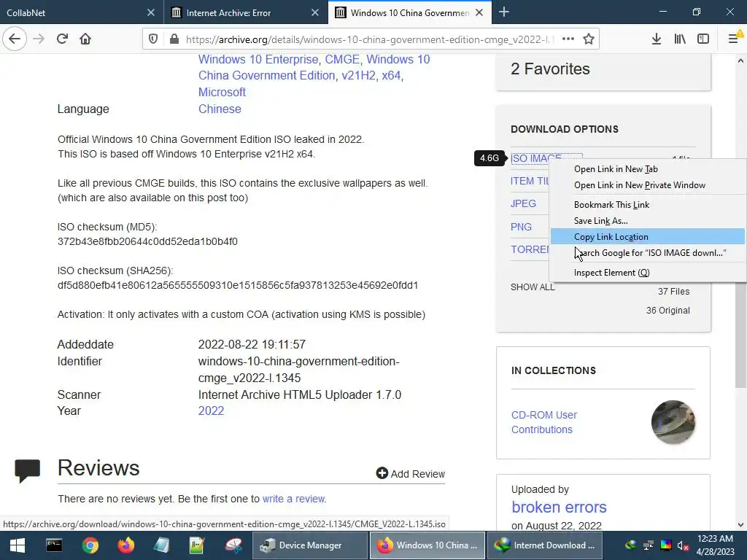The width and height of the screenshot is (747, 560).
Task: Click the 2 Favorites box
Action: [603, 71]
